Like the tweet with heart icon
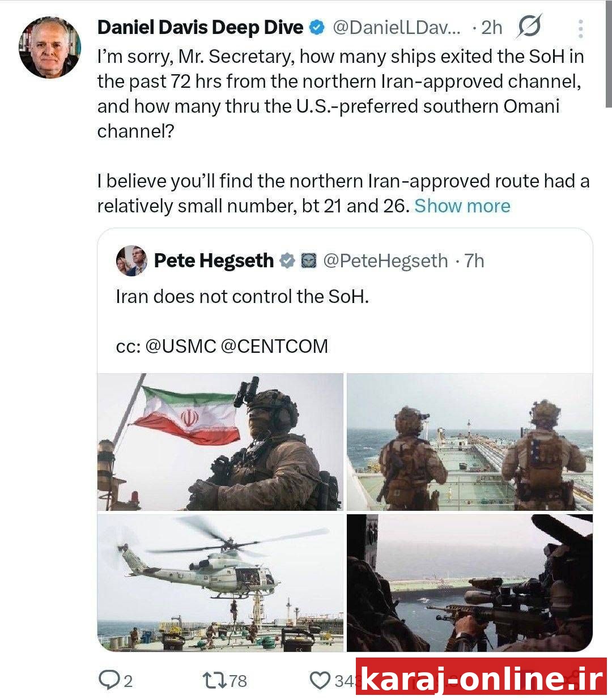Image resolution: width=612 pixels, height=700 pixels. click(320, 680)
